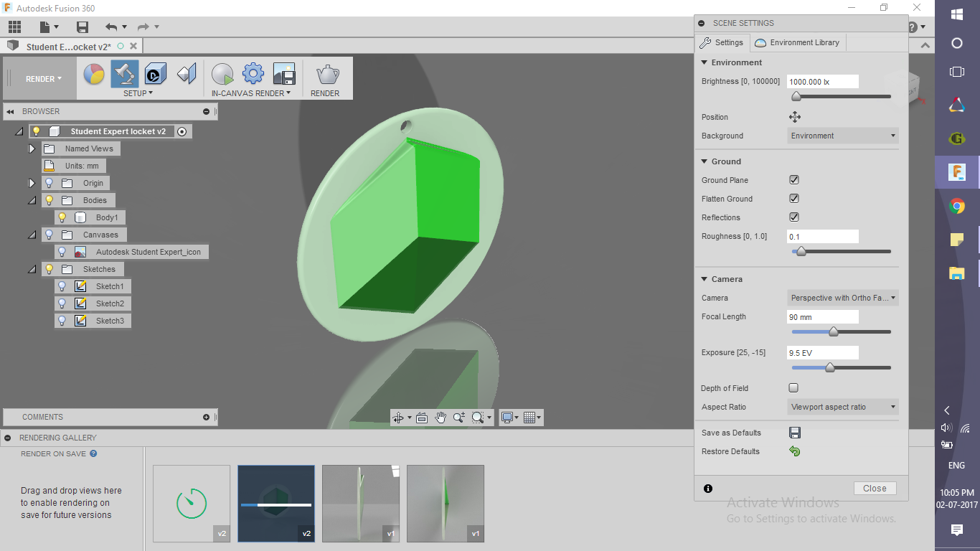Open Display Settings monitor icon
The image size is (980, 551).
pyautogui.click(x=508, y=418)
